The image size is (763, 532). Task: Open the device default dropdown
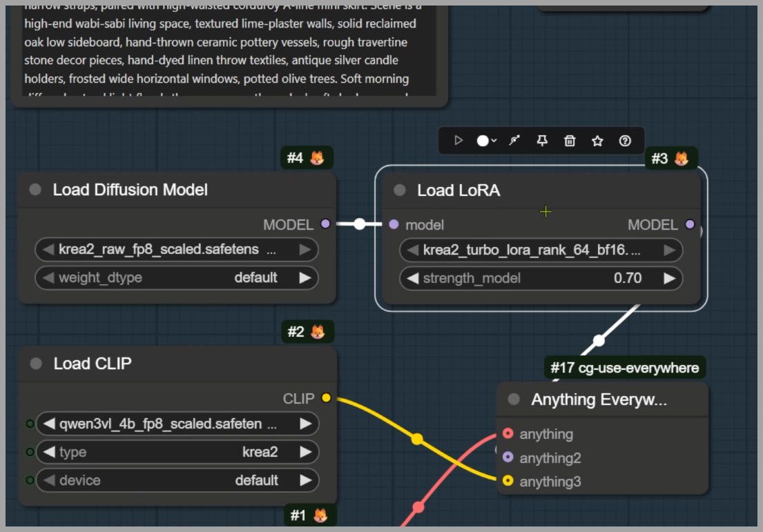pos(177,480)
